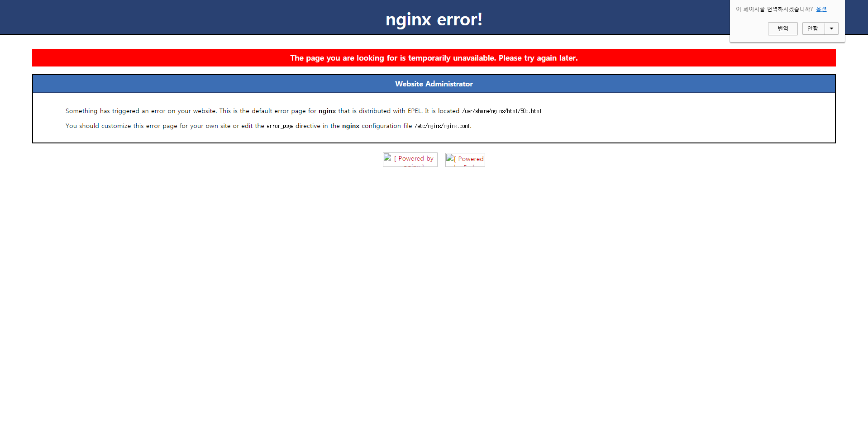The height and width of the screenshot is (432, 868).
Task: Open the second '[ Powered' badge text link
Action: (x=471, y=159)
